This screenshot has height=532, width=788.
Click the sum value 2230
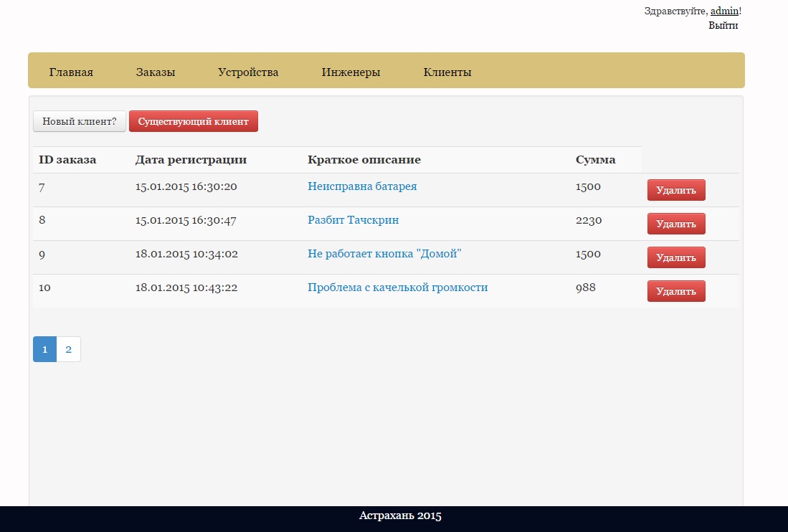589,220
